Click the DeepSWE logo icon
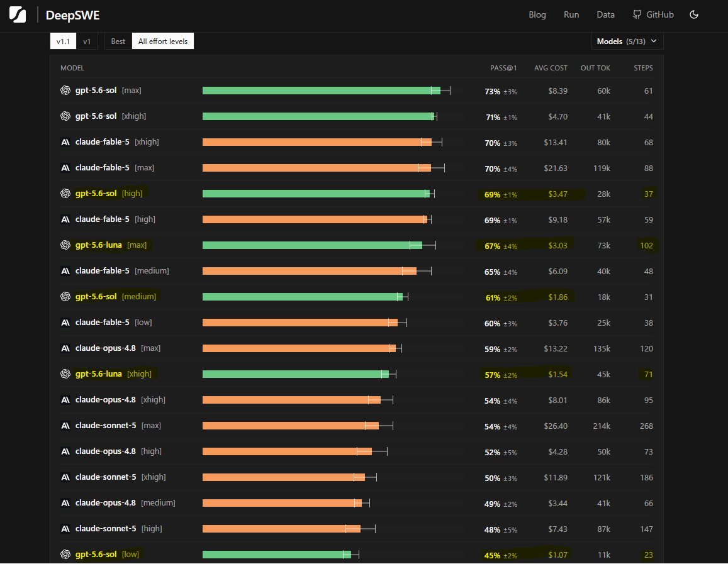The height and width of the screenshot is (564, 728). 18,15
